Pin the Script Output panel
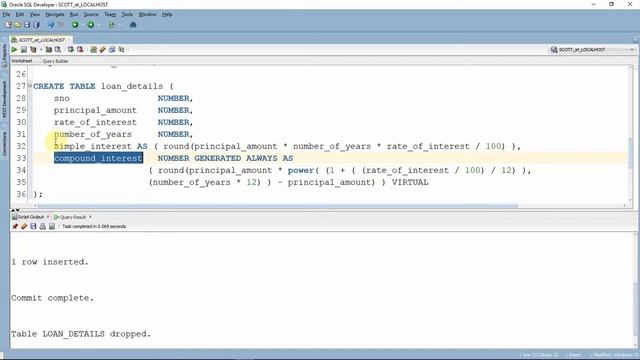The width and height of the screenshot is (640, 360). pos(15,227)
